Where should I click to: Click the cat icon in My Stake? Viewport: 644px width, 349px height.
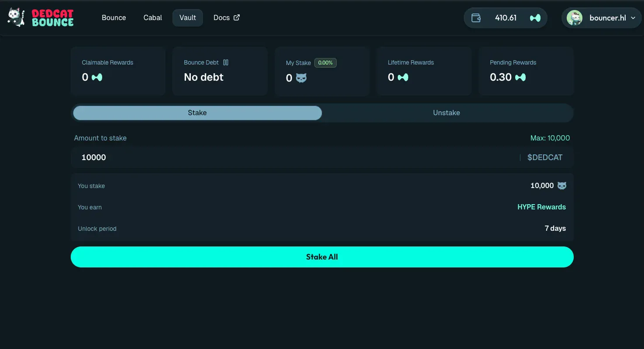pyautogui.click(x=301, y=78)
